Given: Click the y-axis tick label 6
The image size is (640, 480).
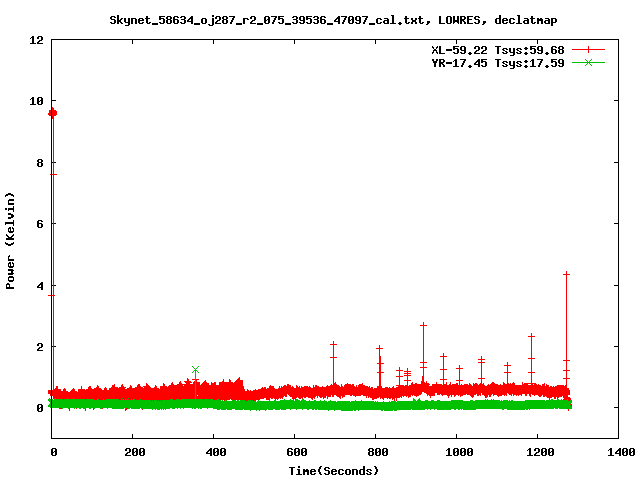Looking at the screenshot, I should [40, 224].
